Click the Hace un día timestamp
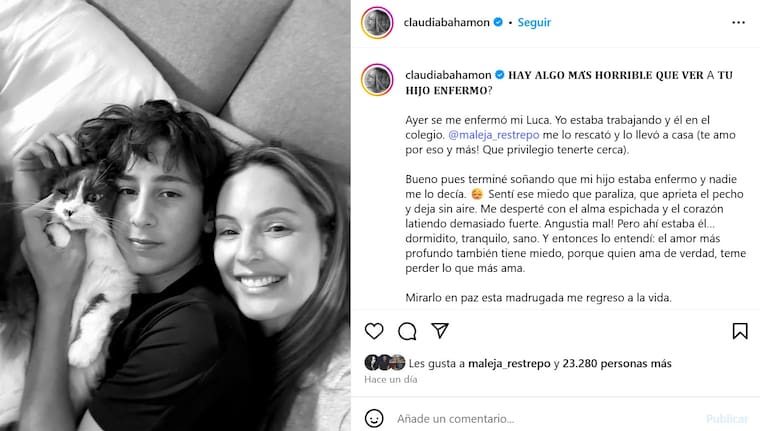The height and width of the screenshot is (431, 760). pyautogui.click(x=391, y=379)
